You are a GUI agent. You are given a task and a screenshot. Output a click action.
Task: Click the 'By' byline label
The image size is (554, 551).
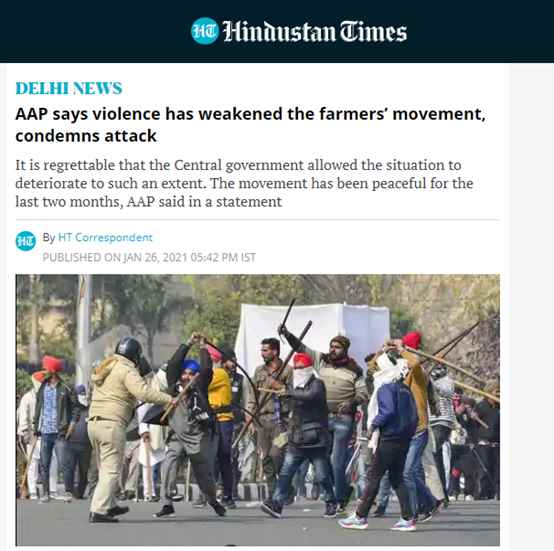49,237
